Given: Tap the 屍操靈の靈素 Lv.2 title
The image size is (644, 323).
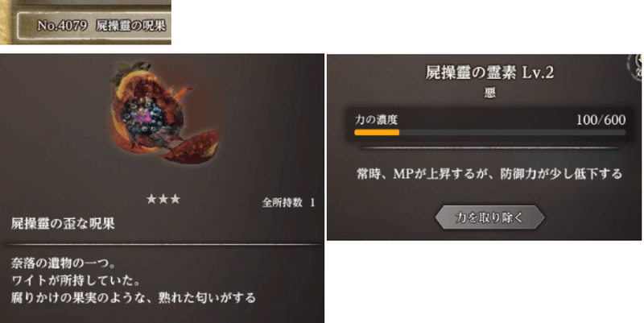Looking at the screenshot, I should pos(489,72).
